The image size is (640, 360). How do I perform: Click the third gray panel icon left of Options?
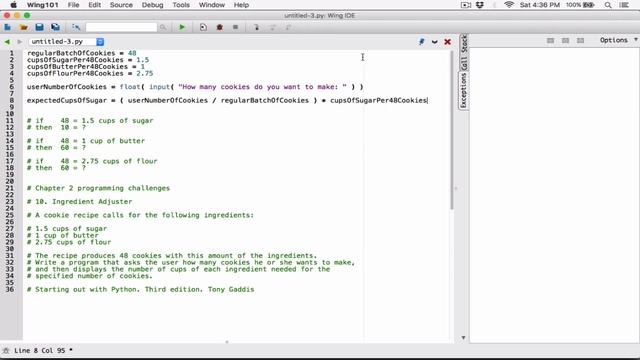coord(580,40)
